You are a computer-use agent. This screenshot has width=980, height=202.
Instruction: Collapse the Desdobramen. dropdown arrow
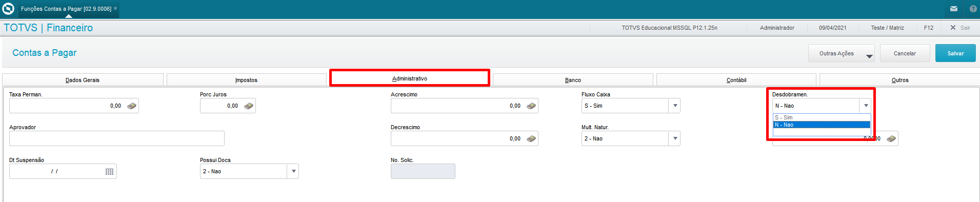866,106
